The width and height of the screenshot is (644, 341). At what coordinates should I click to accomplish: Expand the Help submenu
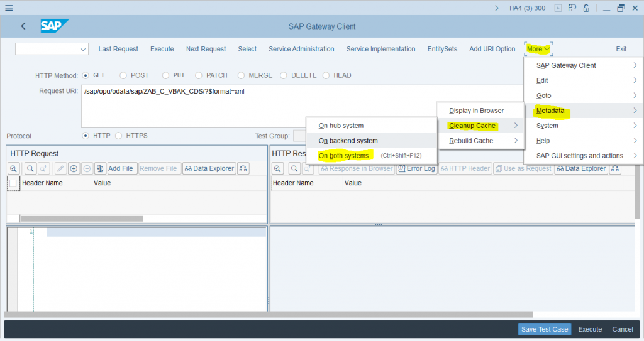coord(583,141)
